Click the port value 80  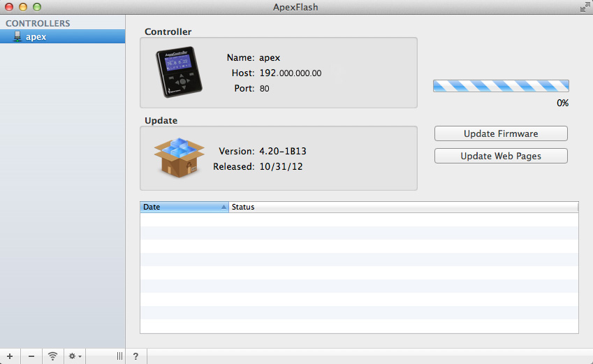264,89
